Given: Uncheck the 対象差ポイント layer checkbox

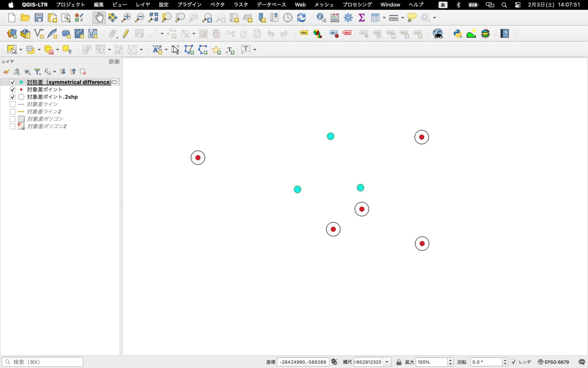Looking at the screenshot, I should coord(12,89).
